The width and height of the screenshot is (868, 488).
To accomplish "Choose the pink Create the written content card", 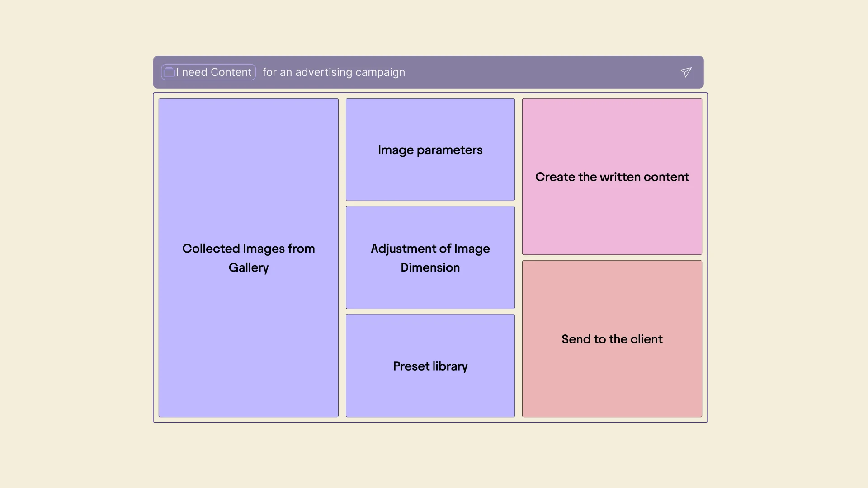I will click(612, 177).
